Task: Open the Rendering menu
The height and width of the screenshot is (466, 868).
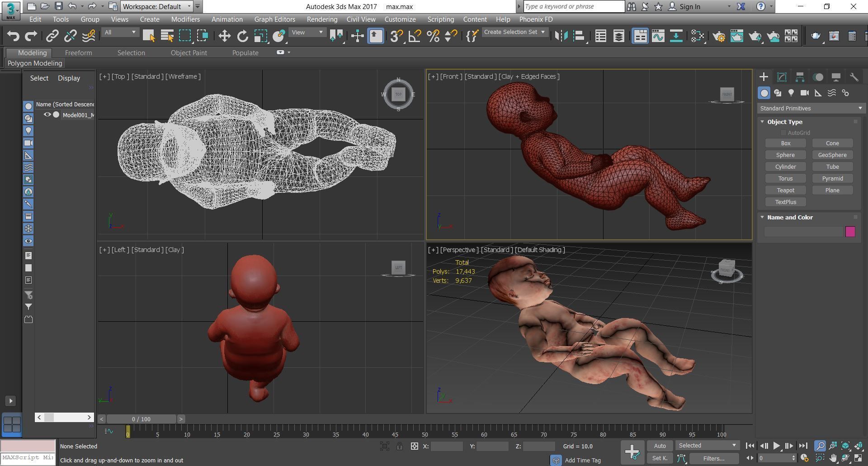Action: (322, 19)
